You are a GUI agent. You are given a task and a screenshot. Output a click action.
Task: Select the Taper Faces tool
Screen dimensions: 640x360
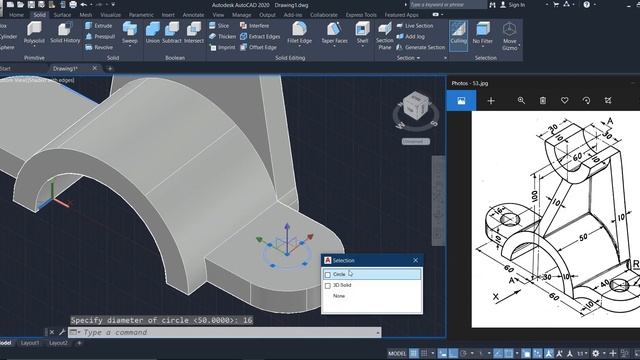pos(334,32)
